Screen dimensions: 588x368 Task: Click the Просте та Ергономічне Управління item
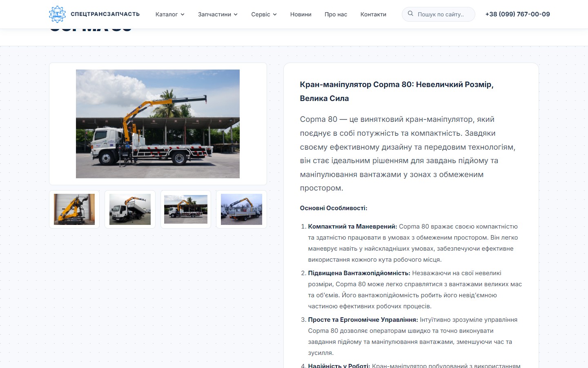pos(415,336)
